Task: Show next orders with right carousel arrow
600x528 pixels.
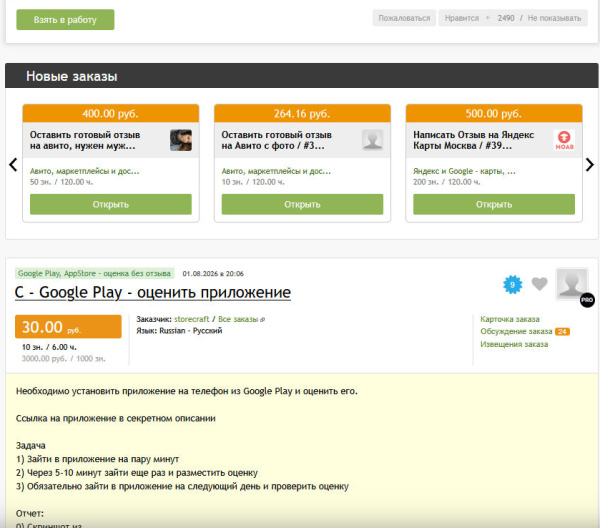Action: [590, 165]
